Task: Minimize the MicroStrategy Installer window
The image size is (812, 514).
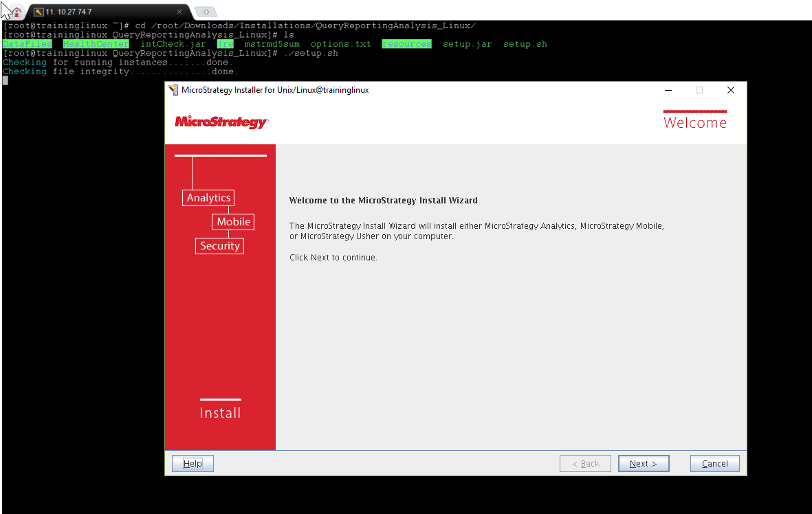Action: click(668, 90)
